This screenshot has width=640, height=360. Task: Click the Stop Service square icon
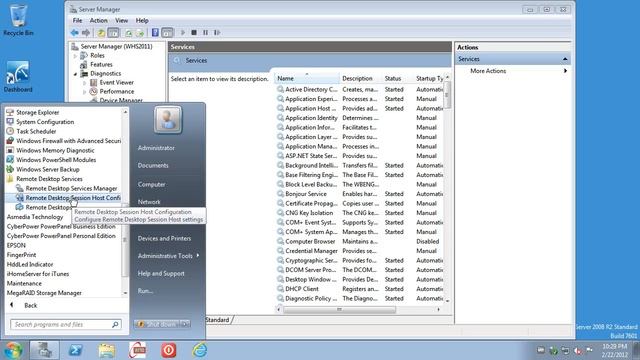tap(194, 33)
